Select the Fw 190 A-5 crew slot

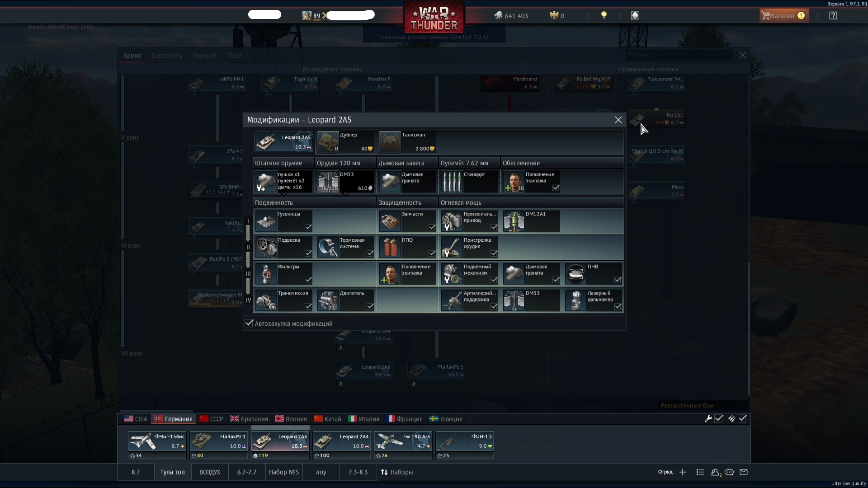point(403,445)
